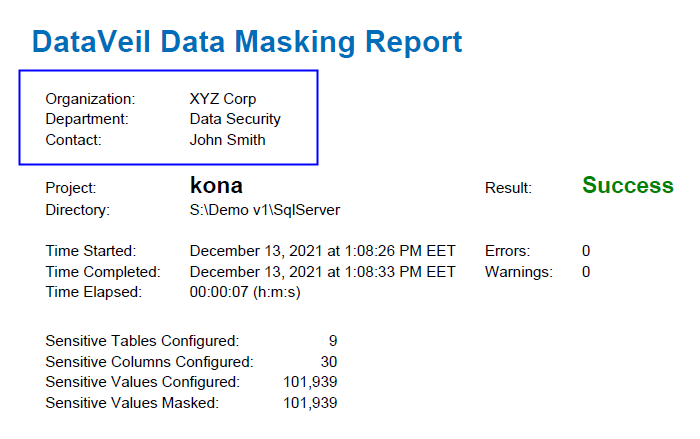Screen dimensions: 700x439
Task: Select the 1:08:33 PM EET completion time
Action: pos(400,272)
